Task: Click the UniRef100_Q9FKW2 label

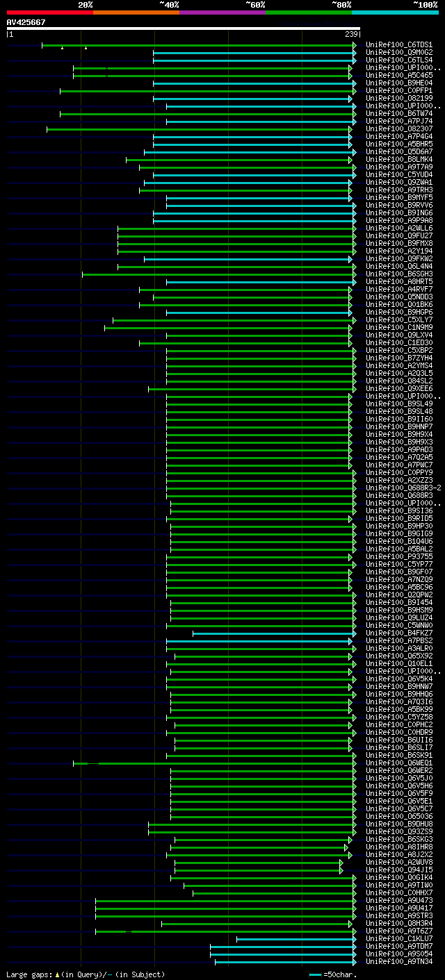Action: [398, 258]
